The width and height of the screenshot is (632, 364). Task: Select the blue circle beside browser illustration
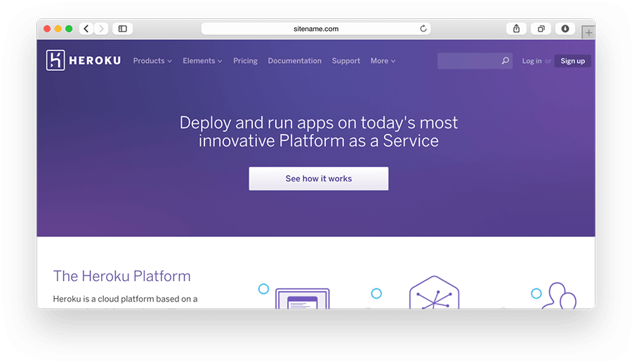[x=263, y=289]
